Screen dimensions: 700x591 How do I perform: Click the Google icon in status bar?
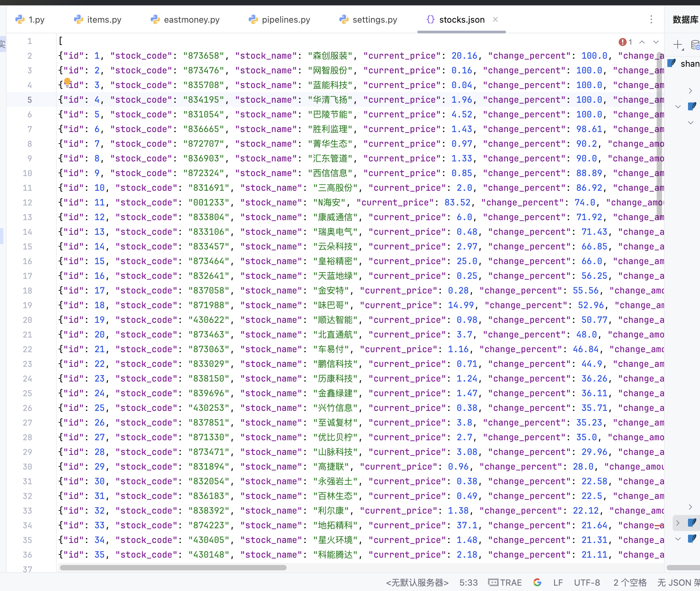(x=537, y=582)
